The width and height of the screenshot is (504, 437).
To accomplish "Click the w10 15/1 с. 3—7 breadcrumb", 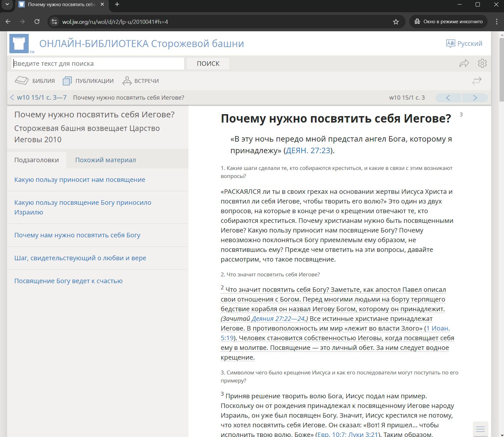I will point(42,97).
